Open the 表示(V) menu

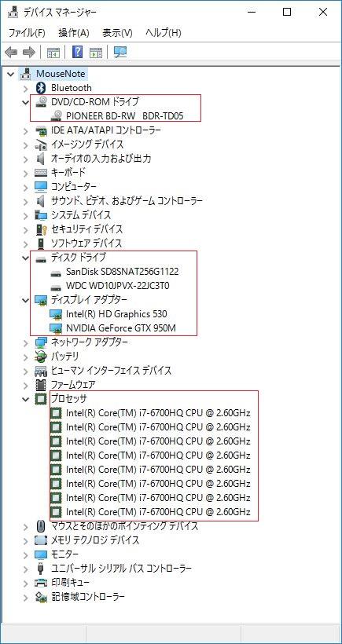(x=117, y=32)
